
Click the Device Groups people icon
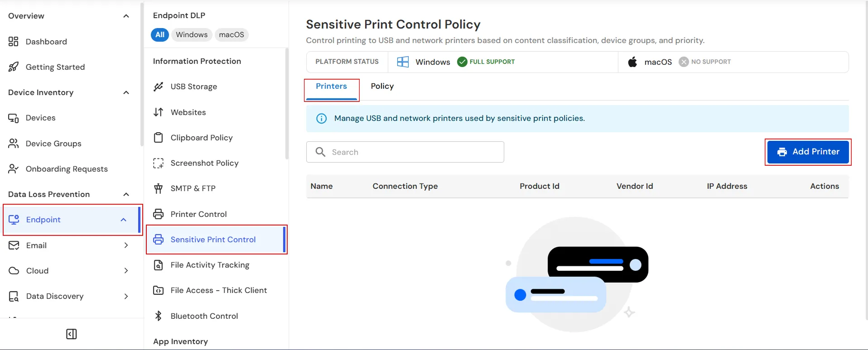(x=14, y=144)
